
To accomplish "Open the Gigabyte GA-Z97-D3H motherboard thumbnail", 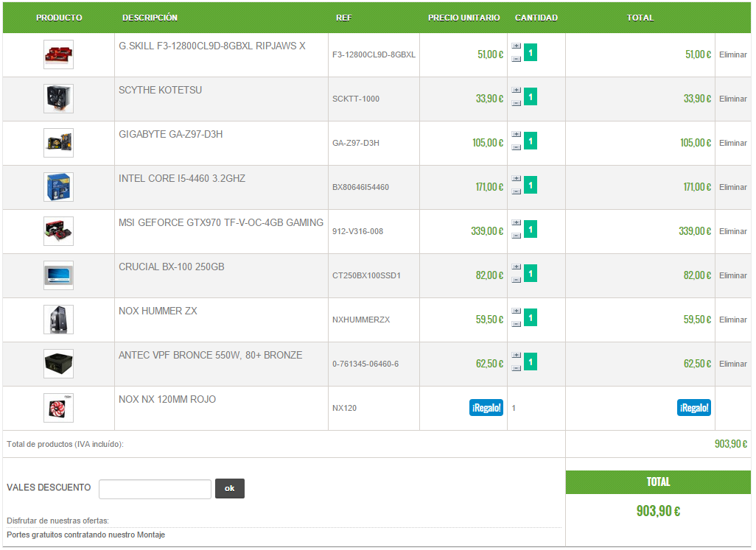I will (x=58, y=143).
